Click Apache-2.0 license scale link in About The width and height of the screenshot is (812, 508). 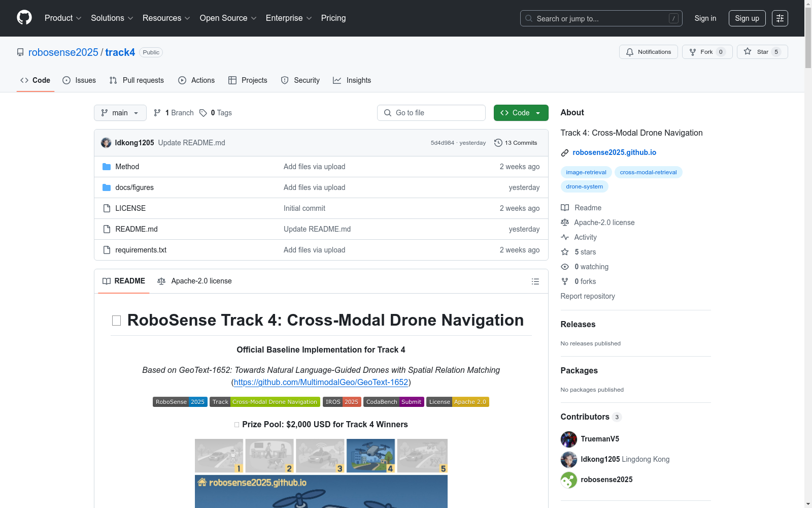pyautogui.click(x=598, y=223)
